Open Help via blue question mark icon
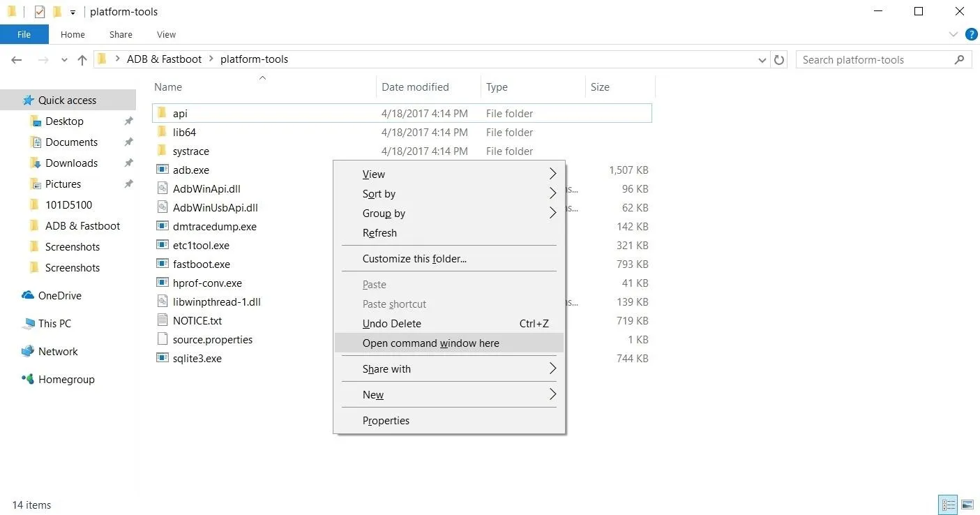This screenshot has width=980, height=515. (x=971, y=34)
